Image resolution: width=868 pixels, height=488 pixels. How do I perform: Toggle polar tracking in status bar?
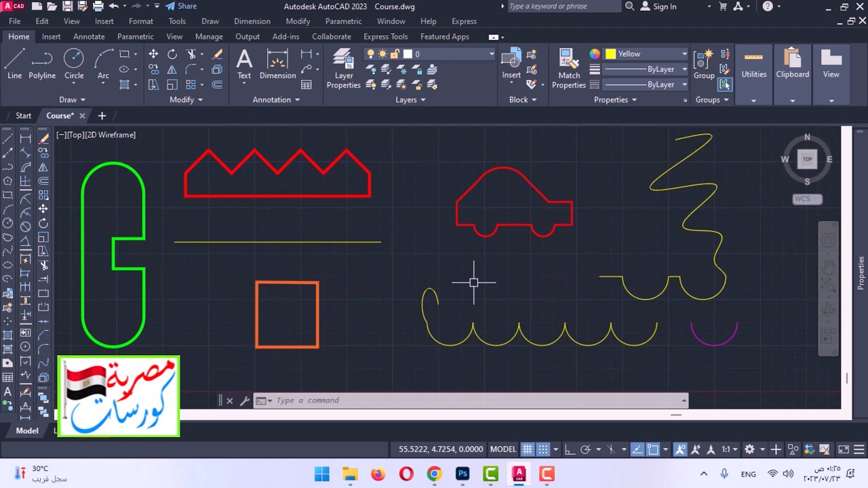pos(586,449)
